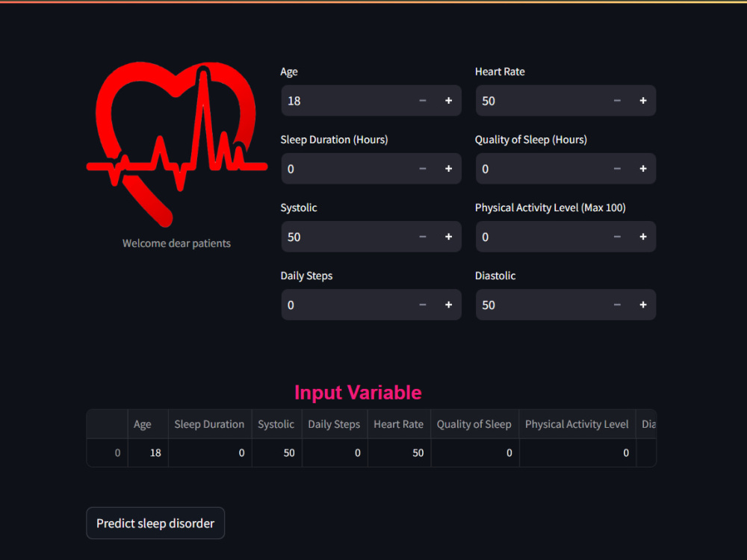Image resolution: width=747 pixels, height=560 pixels.
Task: Click the Welcome dear patients caption
Action: (176, 243)
